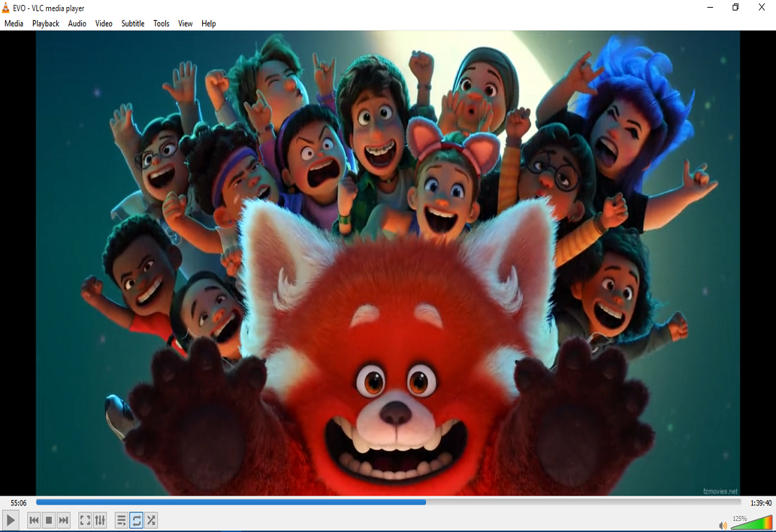Open the Tools menu
This screenshot has width=776, height=532.
pos(162,24)
